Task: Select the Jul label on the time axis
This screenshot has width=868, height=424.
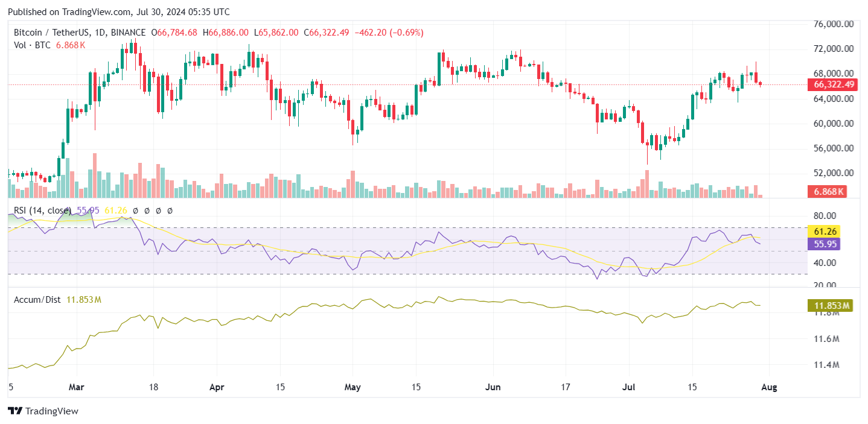Action: point(629,387)
